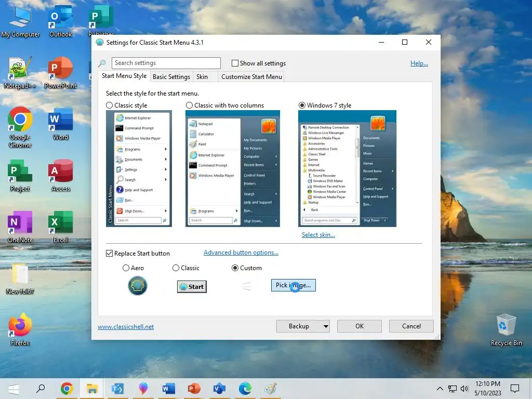Switch to Start Menu Style tab
The width and height of the screenshot is (532, 399).
click(x=124, y=76)
